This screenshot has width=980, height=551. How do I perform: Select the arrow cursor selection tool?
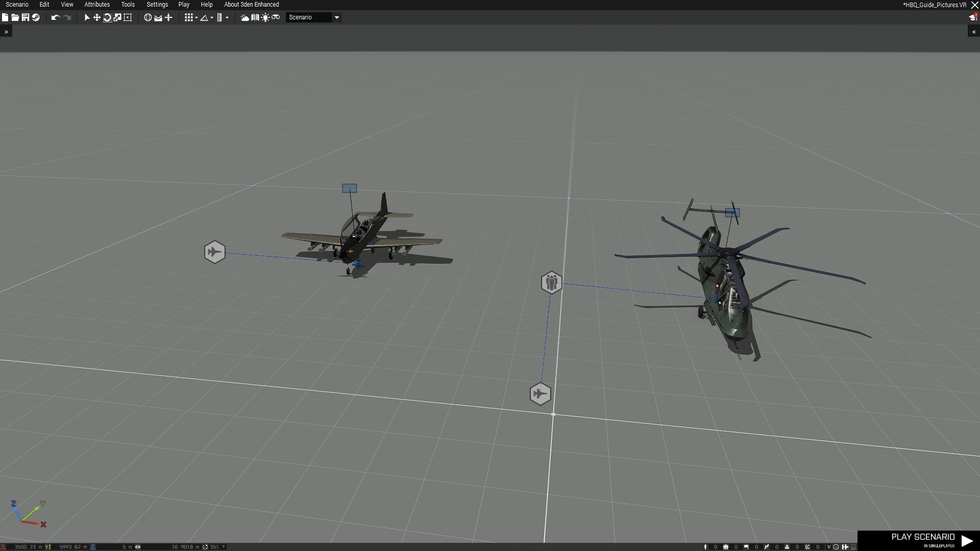[87, 17]
